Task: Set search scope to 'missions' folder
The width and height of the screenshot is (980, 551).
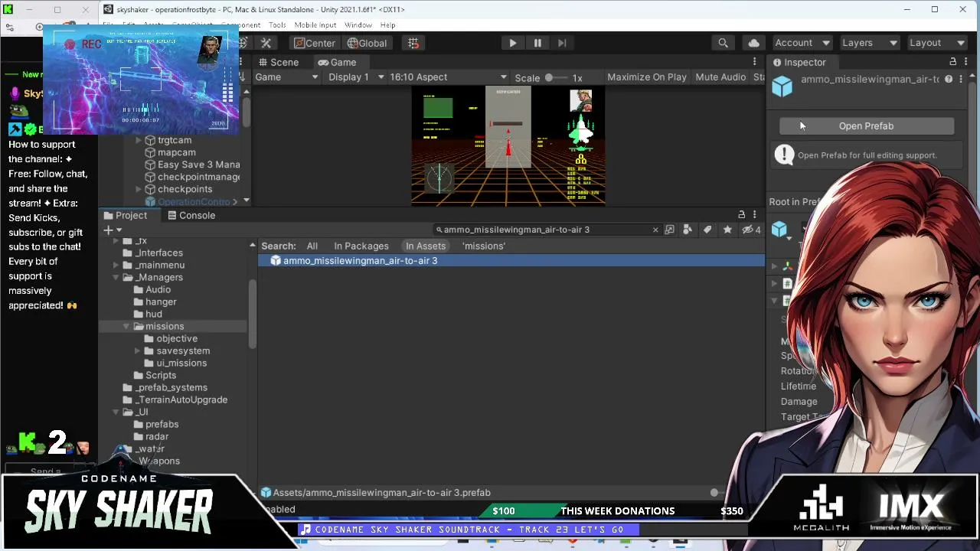Action: click(x=484, y=246)
